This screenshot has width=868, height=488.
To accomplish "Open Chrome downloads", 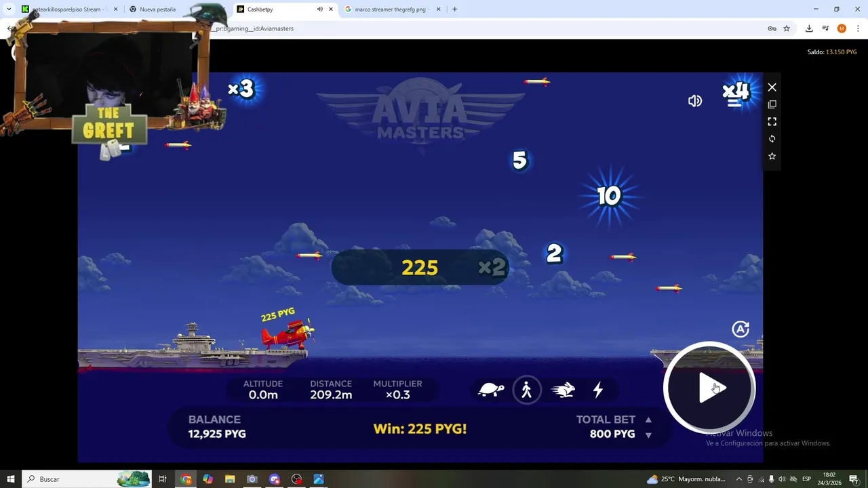I will [809, 28].
